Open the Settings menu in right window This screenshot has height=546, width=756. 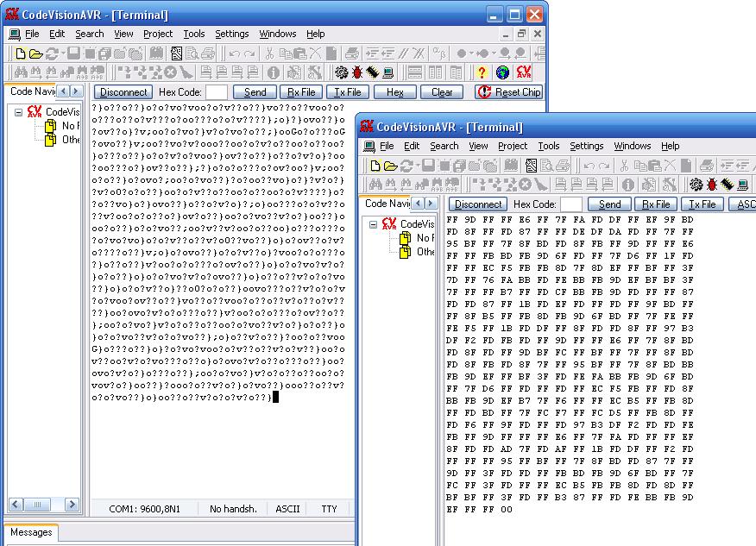coord(586,146)
